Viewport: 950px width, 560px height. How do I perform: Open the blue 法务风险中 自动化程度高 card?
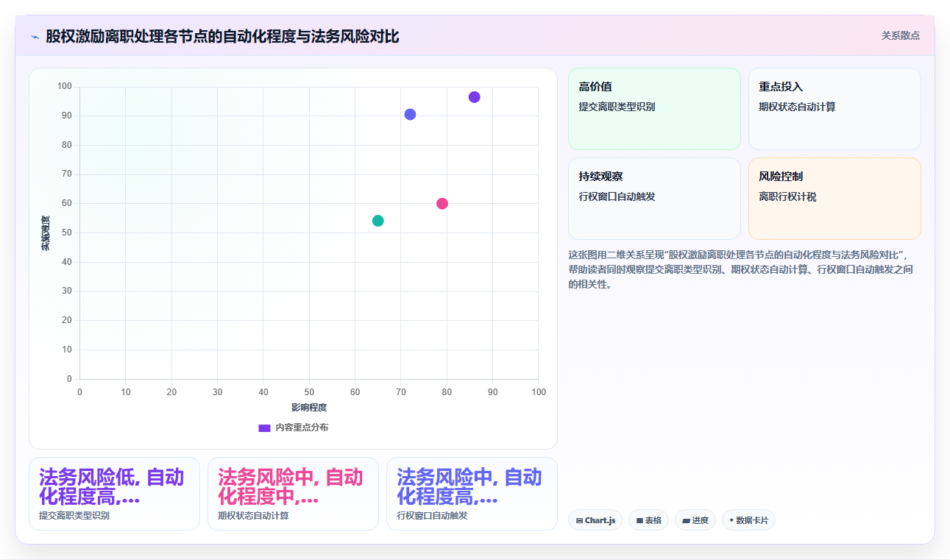pos(472,494)
